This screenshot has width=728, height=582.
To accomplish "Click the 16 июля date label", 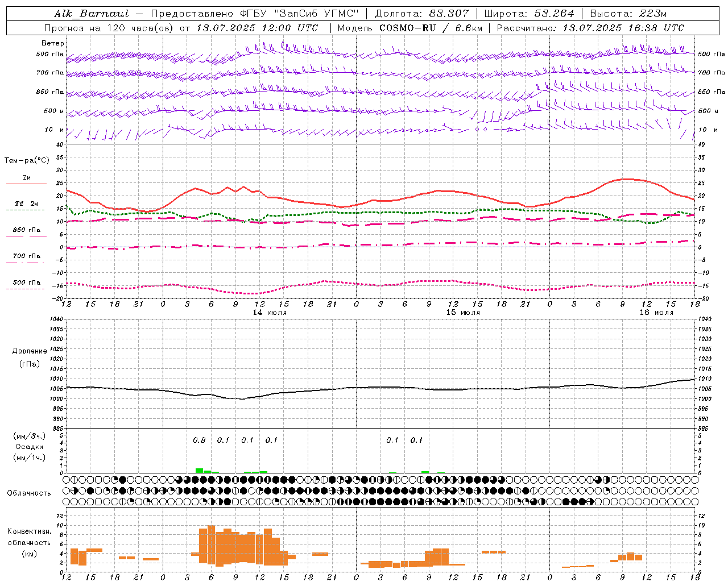I will (x=656, y=313).
